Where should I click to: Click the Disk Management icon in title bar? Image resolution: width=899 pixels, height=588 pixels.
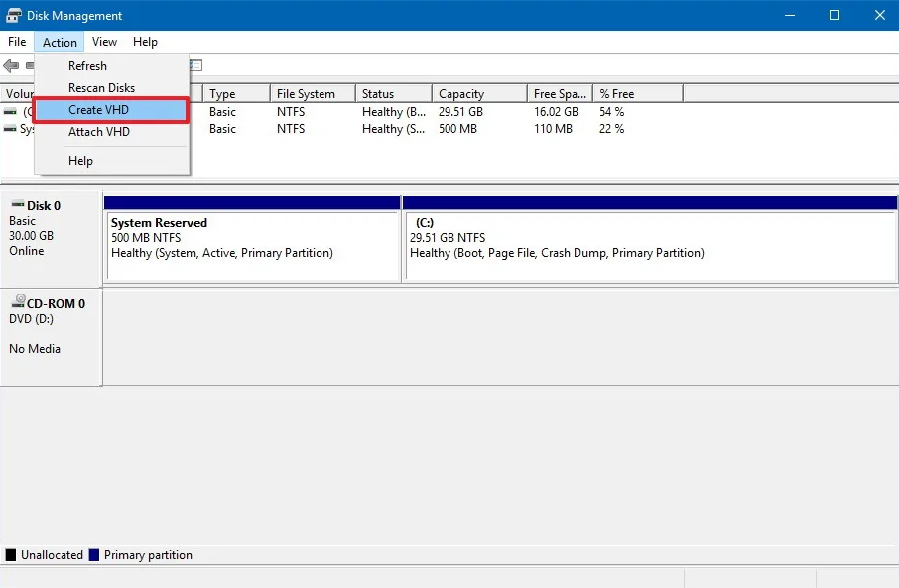point(14,15)
